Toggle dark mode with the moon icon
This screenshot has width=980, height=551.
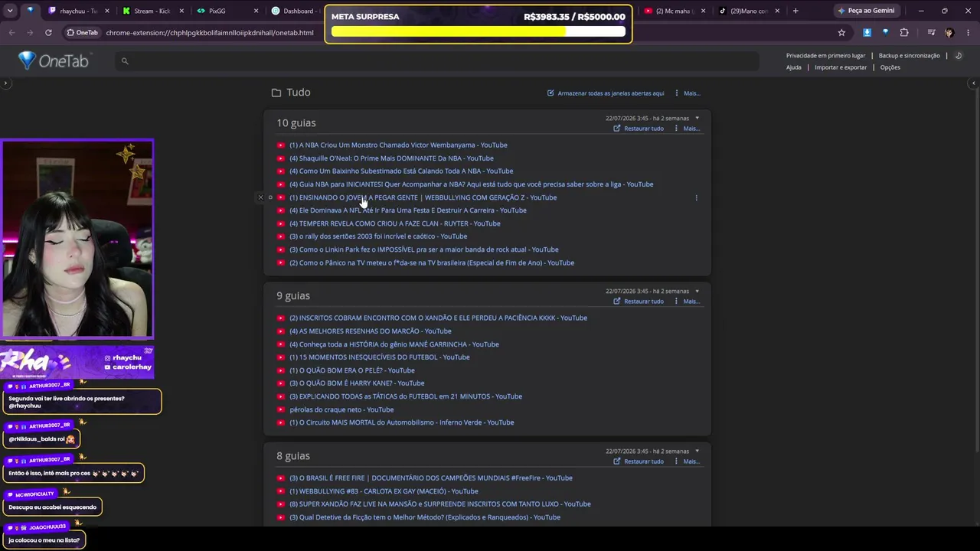959,56
